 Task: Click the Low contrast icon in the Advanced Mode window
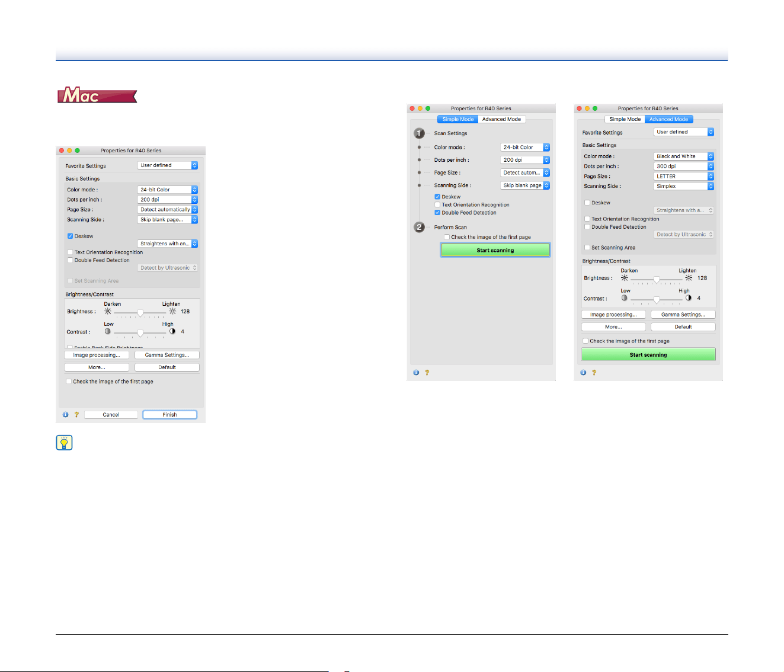pos(625,298)
